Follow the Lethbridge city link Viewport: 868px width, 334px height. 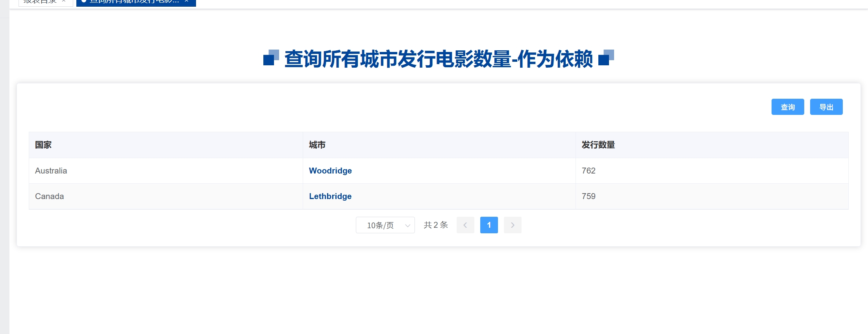click(x=330, y=196)
